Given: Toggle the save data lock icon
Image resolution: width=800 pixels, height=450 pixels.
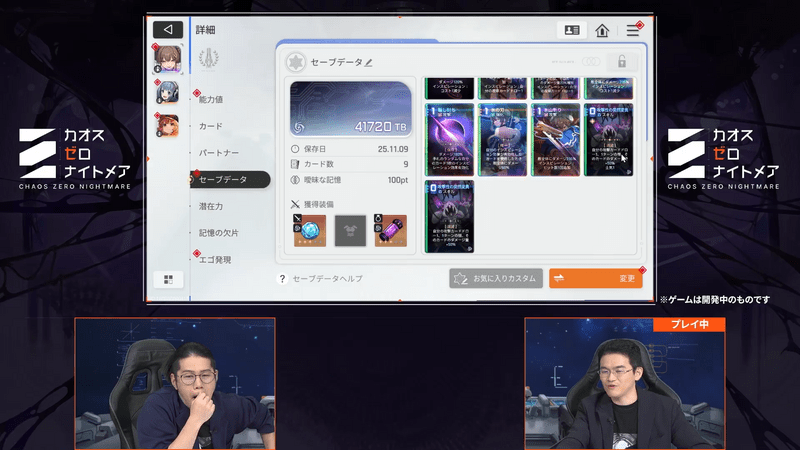Looking at the screenshot, I should [x=621, y=62].
